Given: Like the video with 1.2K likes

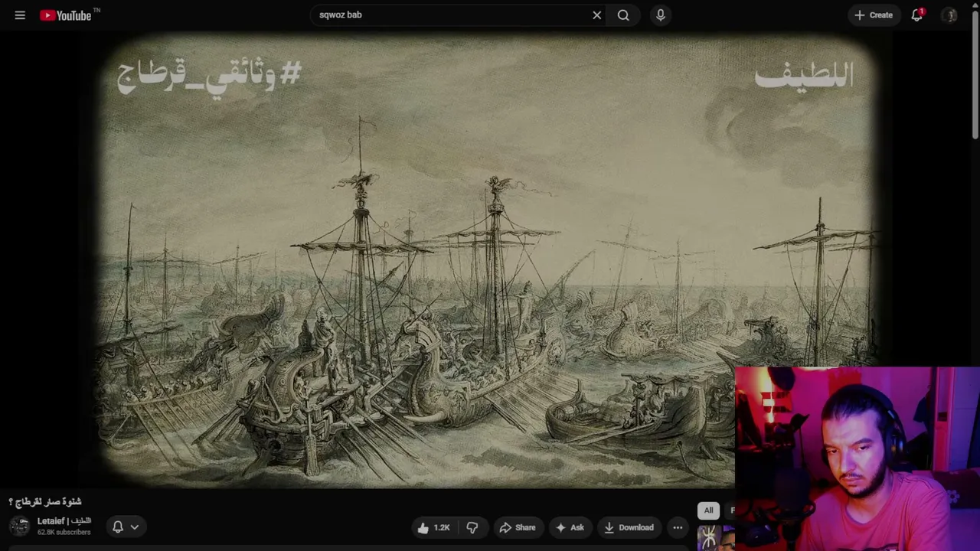Looking at the screenshot, I should click(433, 527).
